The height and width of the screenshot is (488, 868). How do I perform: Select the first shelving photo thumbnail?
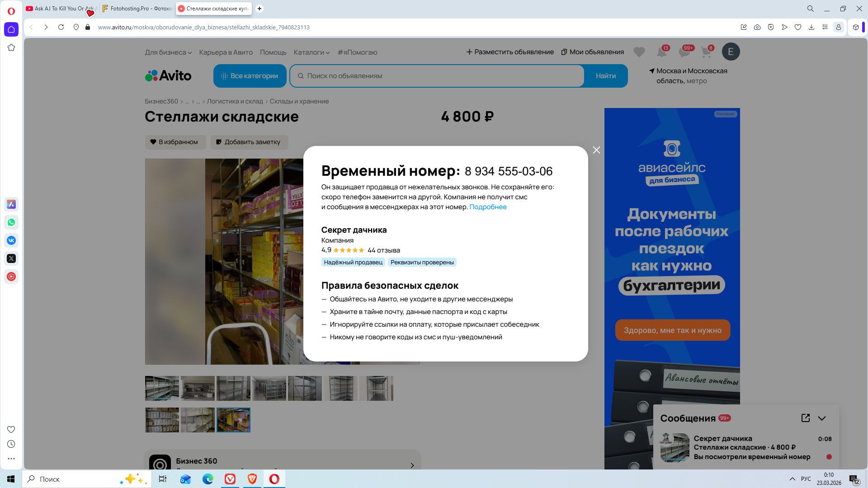162,388
